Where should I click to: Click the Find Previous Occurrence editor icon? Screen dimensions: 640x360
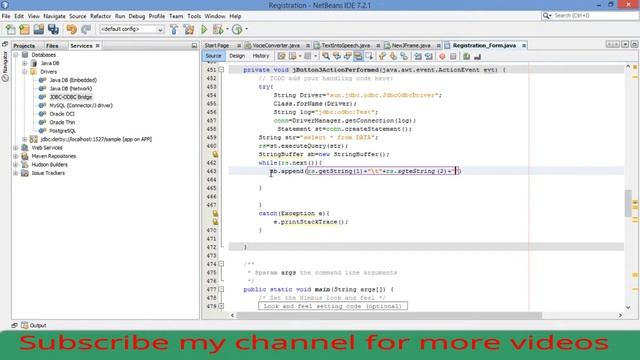(x=337, y=56)
